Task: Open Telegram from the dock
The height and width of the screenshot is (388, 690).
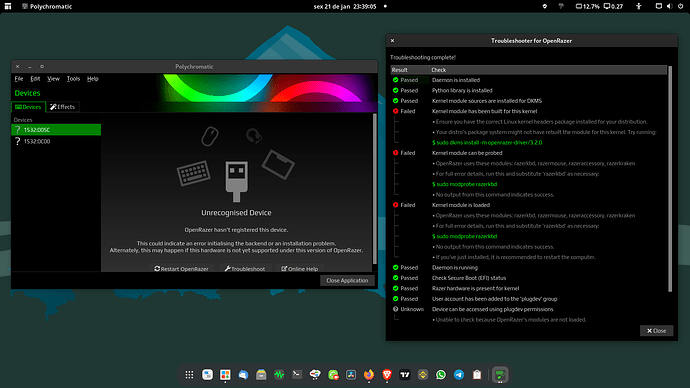Action: click(459, 375)
